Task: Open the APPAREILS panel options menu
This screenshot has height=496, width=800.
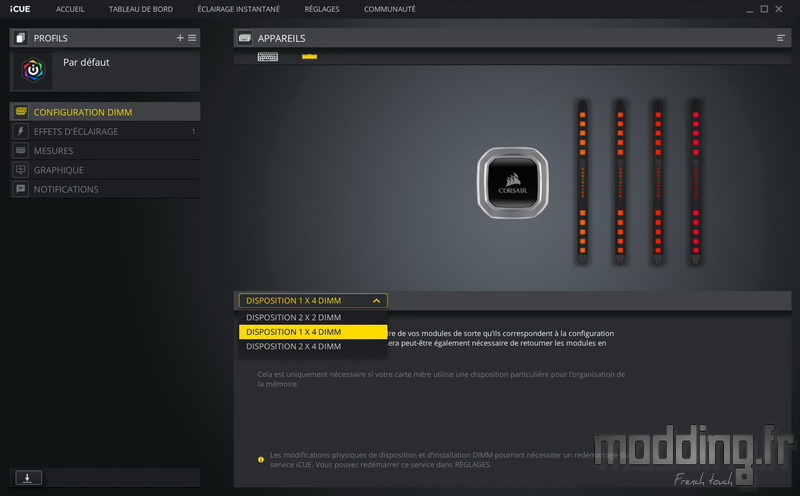Action: (x=781, y=38)
